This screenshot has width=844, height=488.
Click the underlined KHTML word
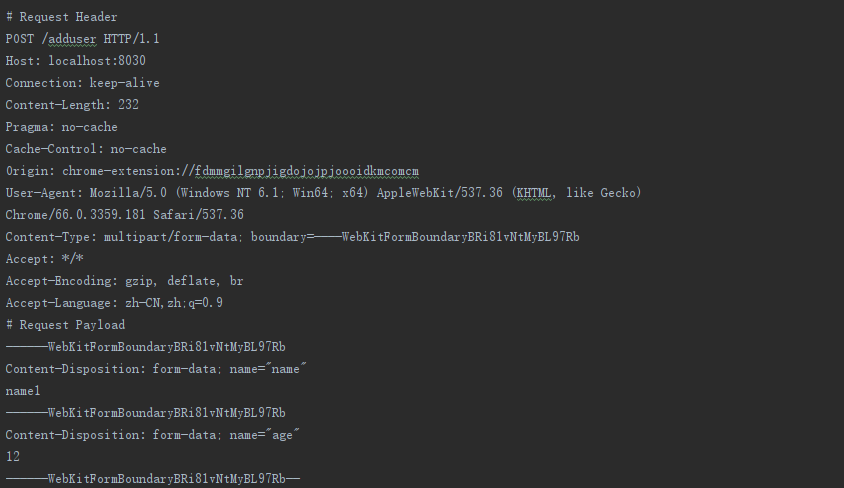[532, 193]
